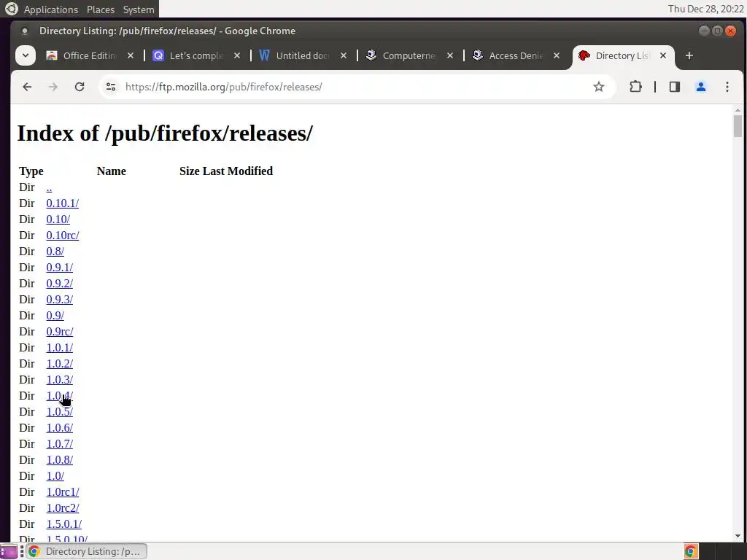Open the 1.0.8/ directory link

click(60, 460)
